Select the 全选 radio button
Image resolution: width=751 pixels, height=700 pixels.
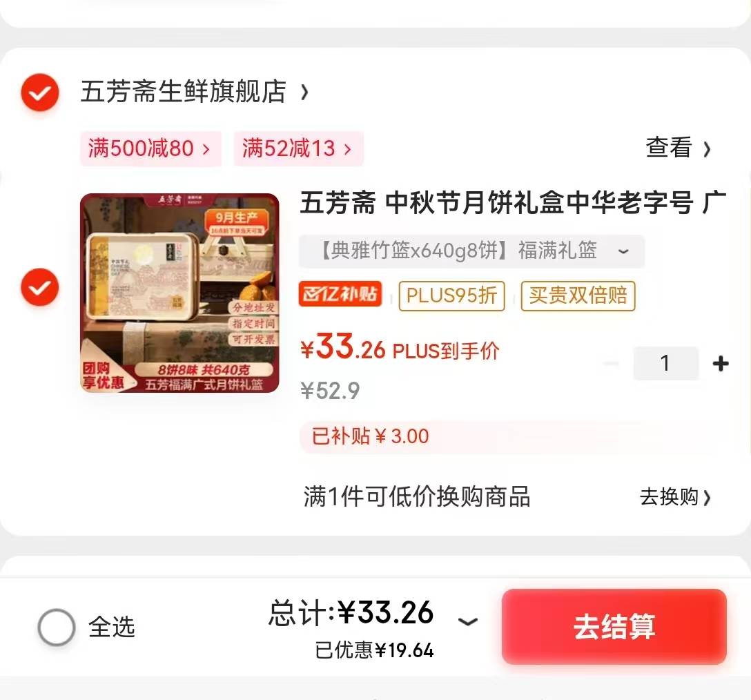(57, 628)
